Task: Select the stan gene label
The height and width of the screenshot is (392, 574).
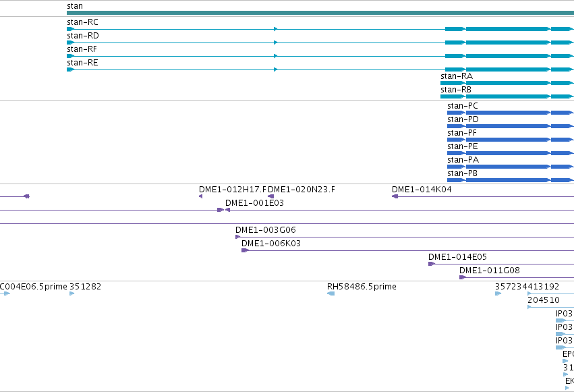Action: click(x=75, y=6)
